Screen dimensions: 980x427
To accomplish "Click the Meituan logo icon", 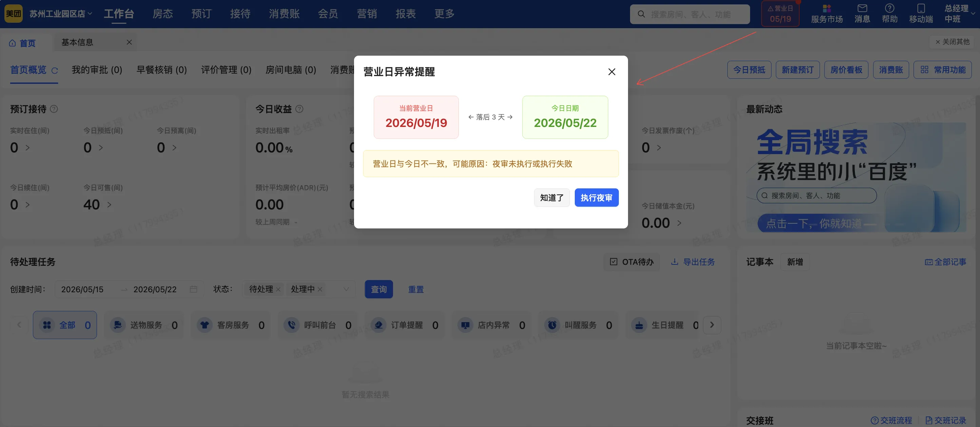I will coord(13,14).
